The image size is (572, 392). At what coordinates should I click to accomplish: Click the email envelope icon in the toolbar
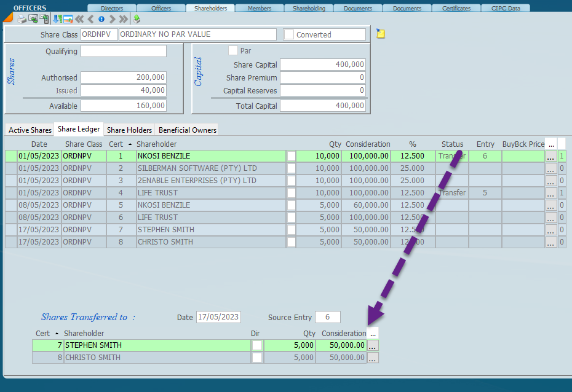[x=33, y=19]
